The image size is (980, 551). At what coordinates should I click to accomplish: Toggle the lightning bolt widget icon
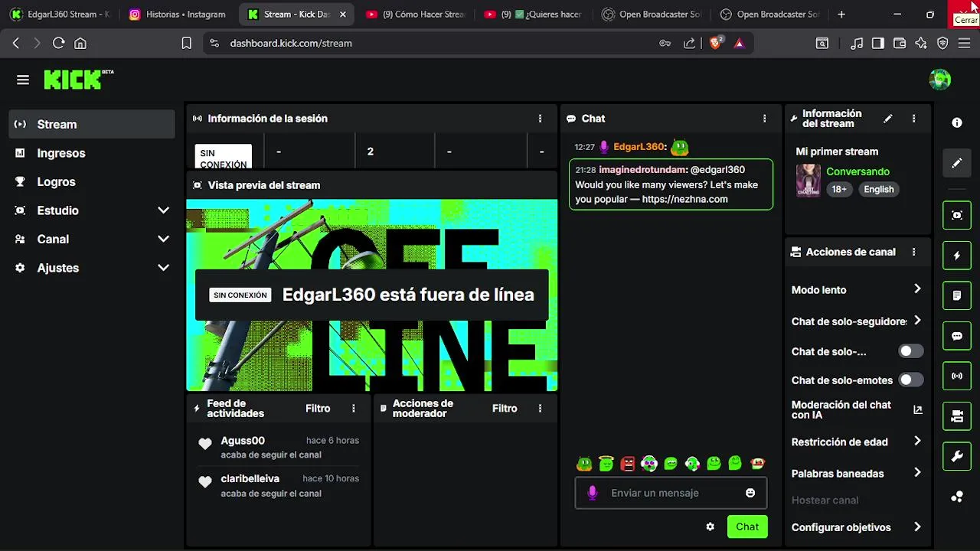pyautogui.click(x=957, y=256)
